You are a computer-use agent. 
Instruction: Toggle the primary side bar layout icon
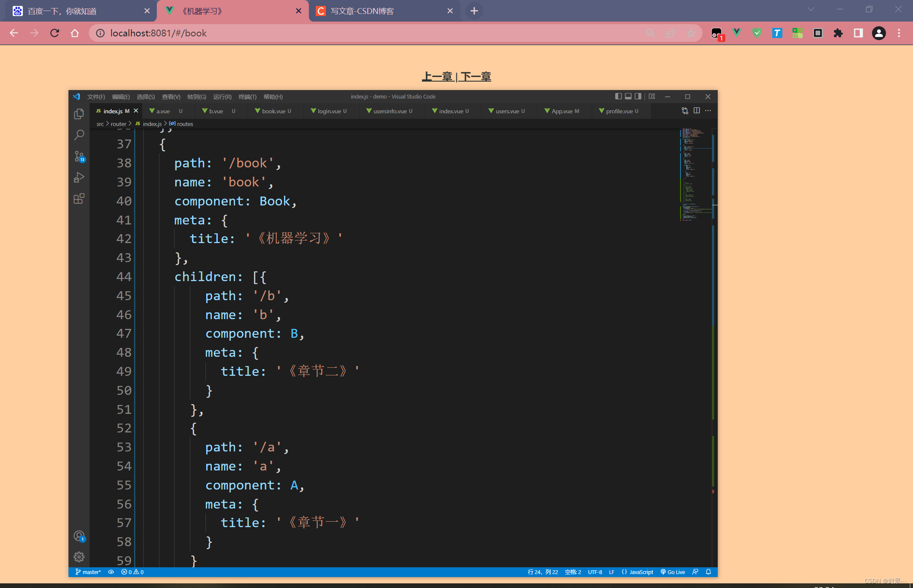(x=618, y=96)
